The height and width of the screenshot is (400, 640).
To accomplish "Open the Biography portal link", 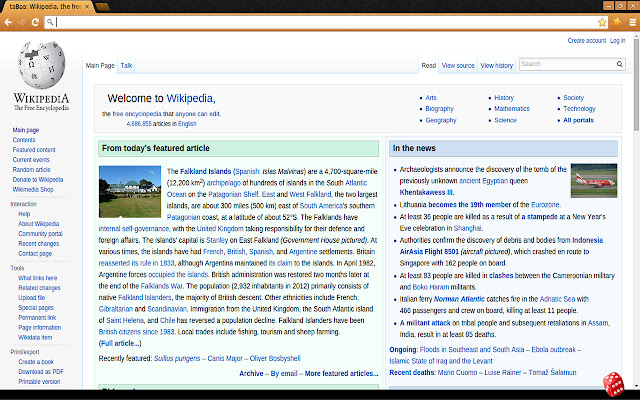I will click(440, 109).
